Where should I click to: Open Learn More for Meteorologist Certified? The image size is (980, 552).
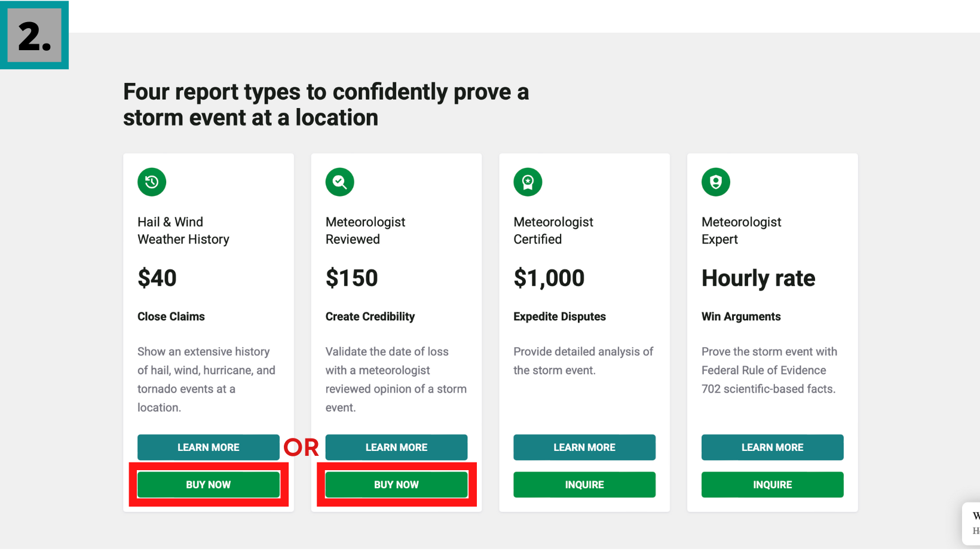point(584,447)
